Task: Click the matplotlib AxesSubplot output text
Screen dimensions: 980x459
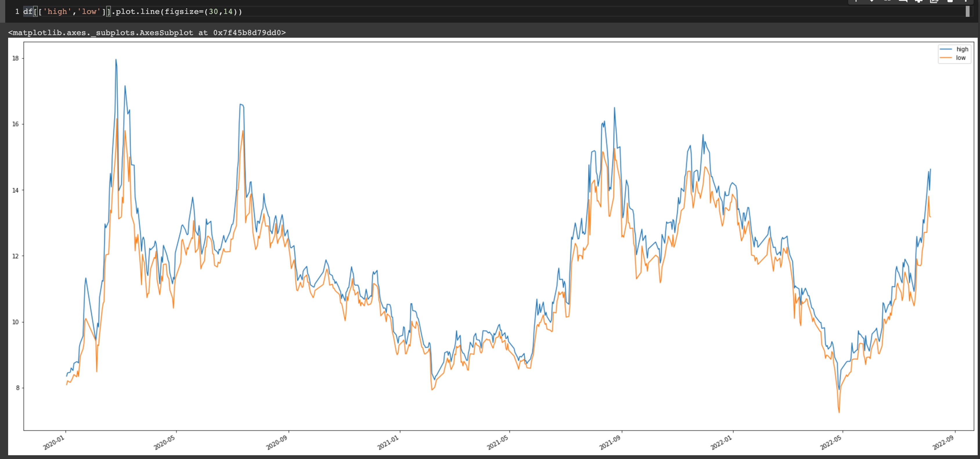Action: 147,33
